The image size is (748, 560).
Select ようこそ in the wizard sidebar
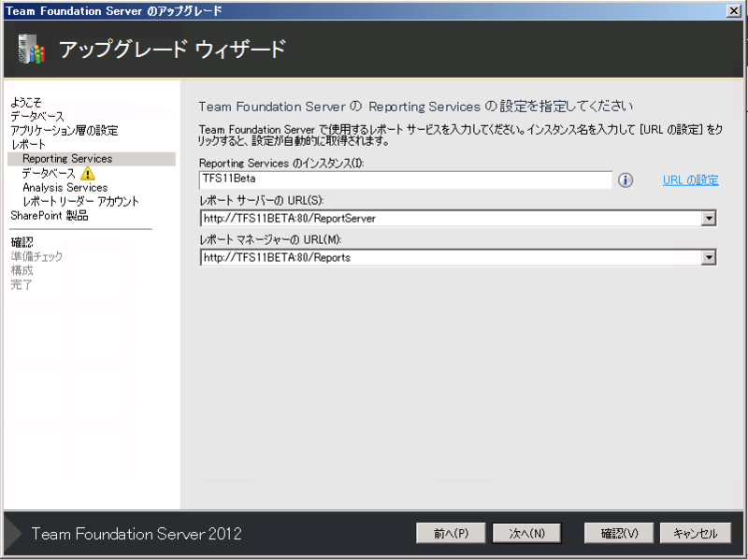(x=26, y=102)
